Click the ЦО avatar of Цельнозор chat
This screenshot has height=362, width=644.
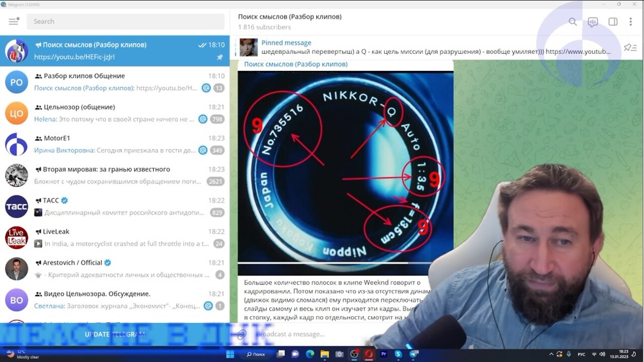17,113
